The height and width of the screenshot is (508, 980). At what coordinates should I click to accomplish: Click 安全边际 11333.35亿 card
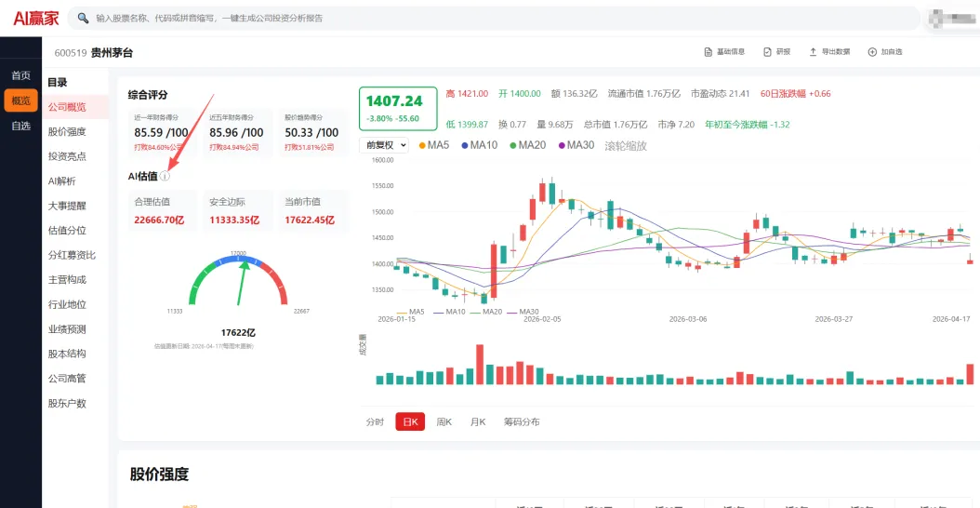click(x=237, y=211)
